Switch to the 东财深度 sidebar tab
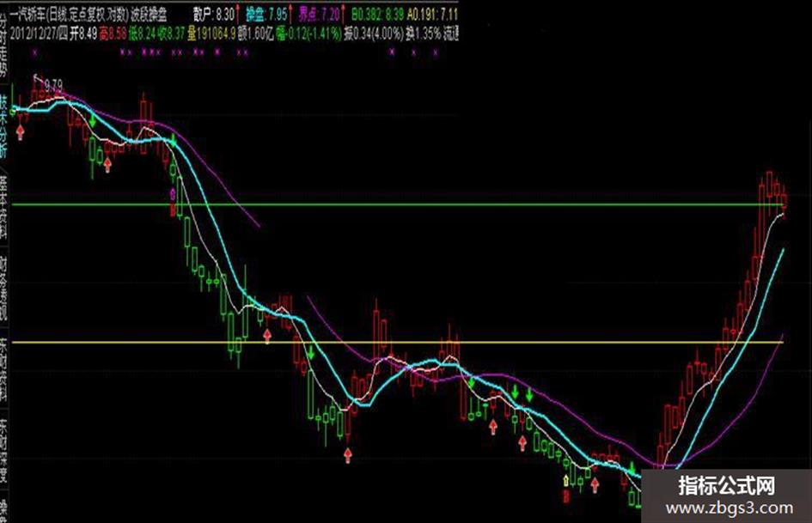This screenshot has height=523, width=812. [3, 449]
